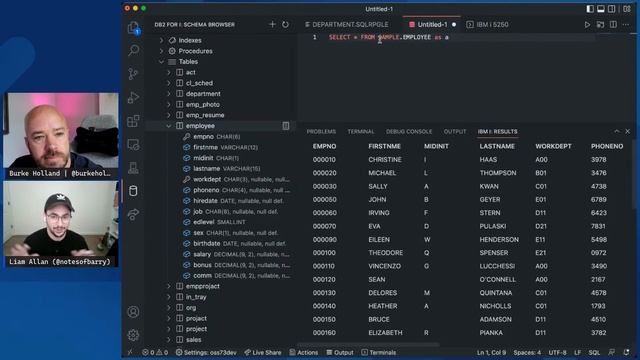640x360 pixels.
Task: Collapse the employee table
Action: (169, 126)
